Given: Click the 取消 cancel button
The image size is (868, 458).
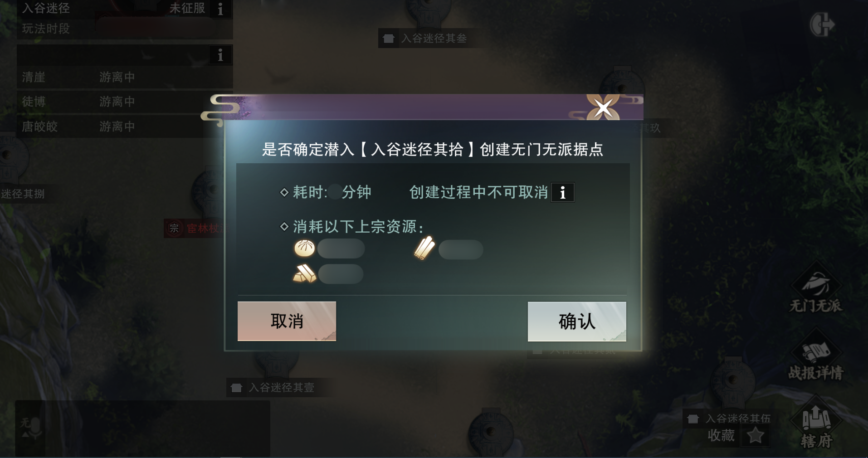Looking at the screenshot, I should 287,321.
